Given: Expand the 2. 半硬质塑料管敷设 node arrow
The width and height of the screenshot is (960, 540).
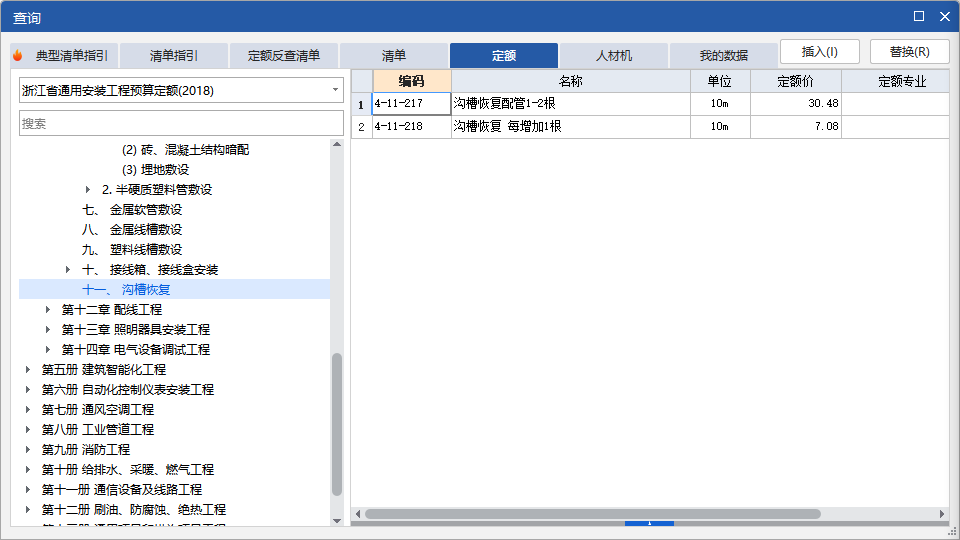Looking at the screenshot, I should (x=88, y=190).
